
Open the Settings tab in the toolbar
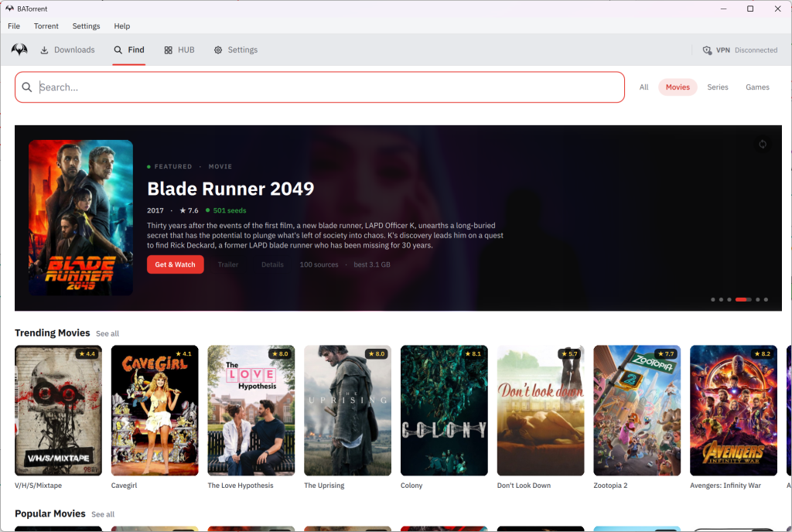pos(236,50)
